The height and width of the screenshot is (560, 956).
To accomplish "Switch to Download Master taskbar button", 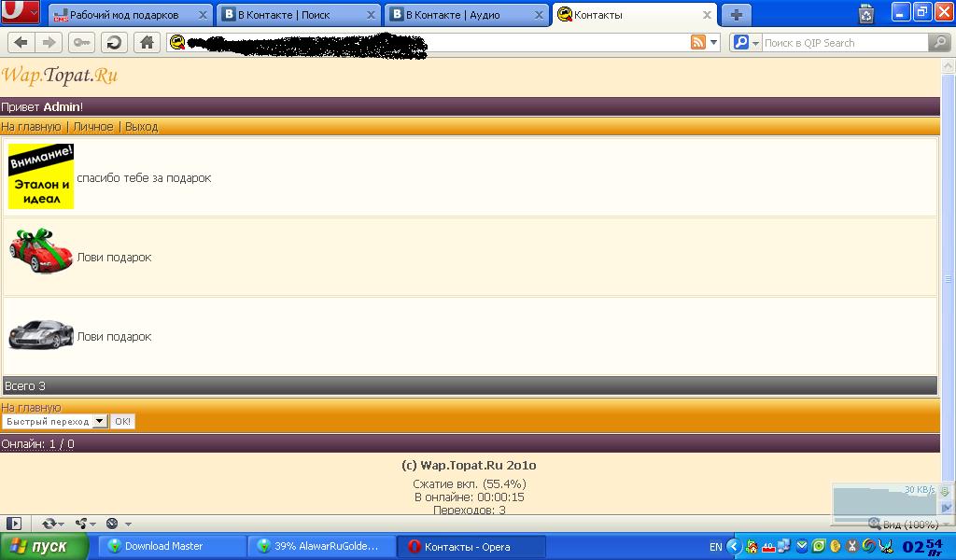I will (x=172, y=547).
